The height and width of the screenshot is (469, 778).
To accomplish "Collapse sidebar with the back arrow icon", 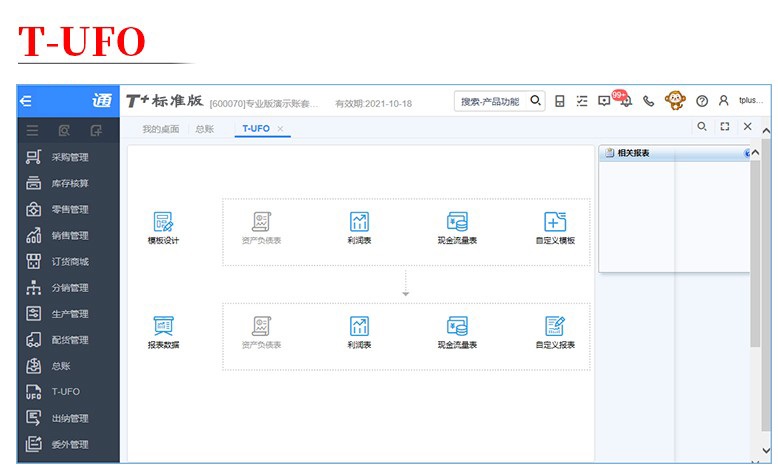I will [26, 101].
